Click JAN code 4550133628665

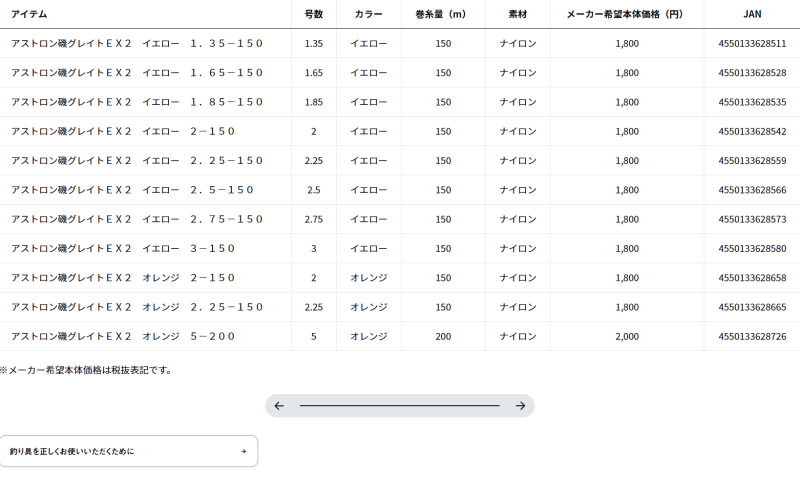752,307
